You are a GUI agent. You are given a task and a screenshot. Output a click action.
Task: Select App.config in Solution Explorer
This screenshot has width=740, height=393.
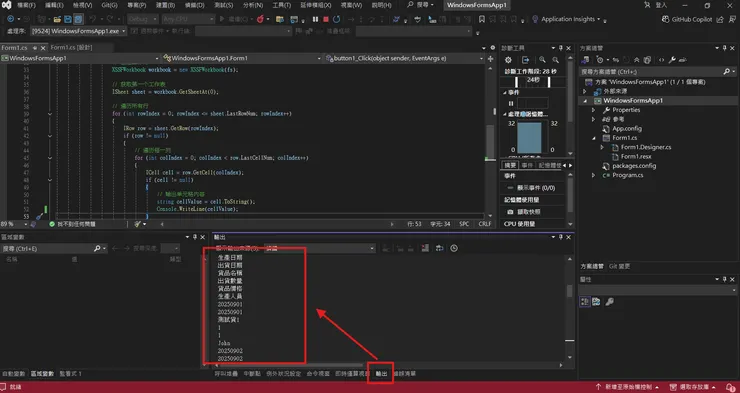[x=627, y=128]
